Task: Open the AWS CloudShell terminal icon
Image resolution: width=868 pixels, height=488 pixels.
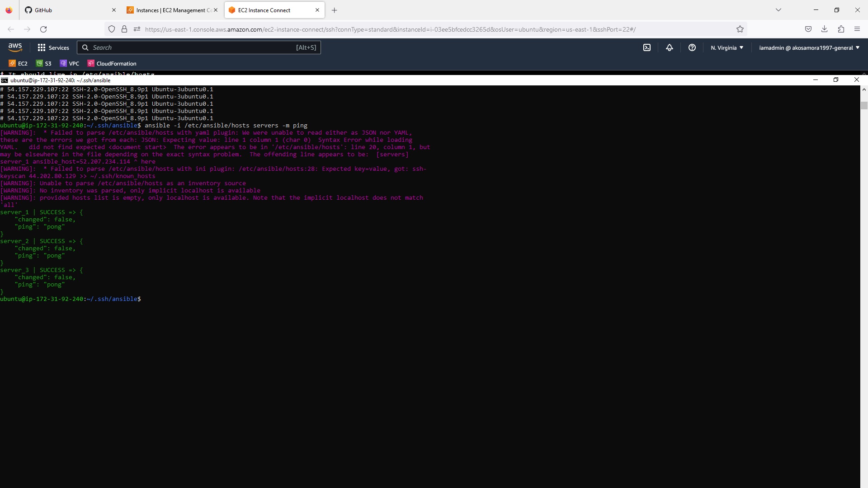Action: pyautogui.click(x=646, y=47)
